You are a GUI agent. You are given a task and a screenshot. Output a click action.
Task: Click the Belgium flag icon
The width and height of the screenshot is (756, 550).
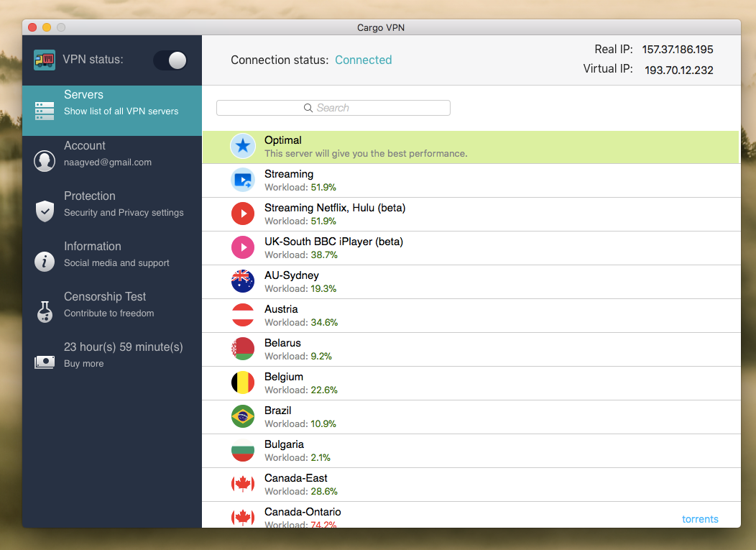click(243, 382)
